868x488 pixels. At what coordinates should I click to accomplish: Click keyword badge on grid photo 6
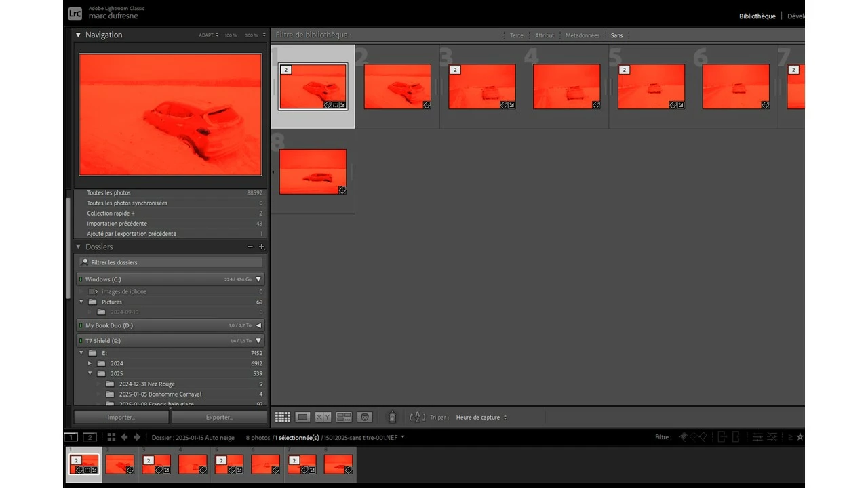[766, 105]
